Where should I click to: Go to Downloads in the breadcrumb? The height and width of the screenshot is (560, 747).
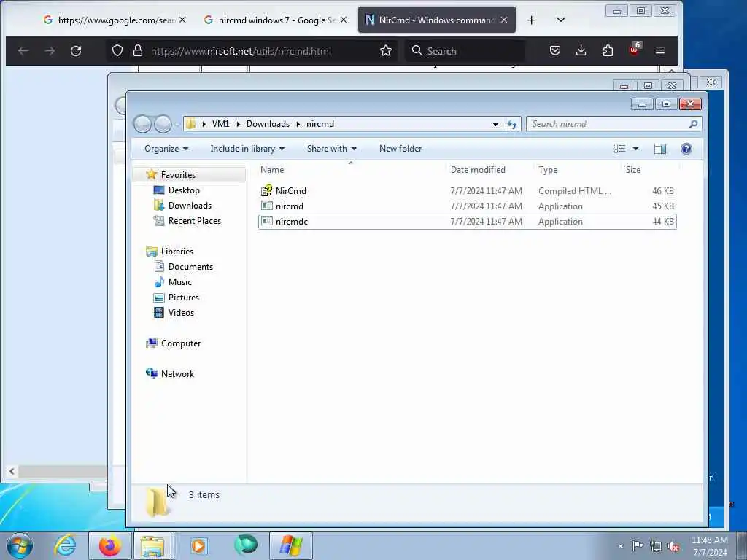(x=268, y=124)
